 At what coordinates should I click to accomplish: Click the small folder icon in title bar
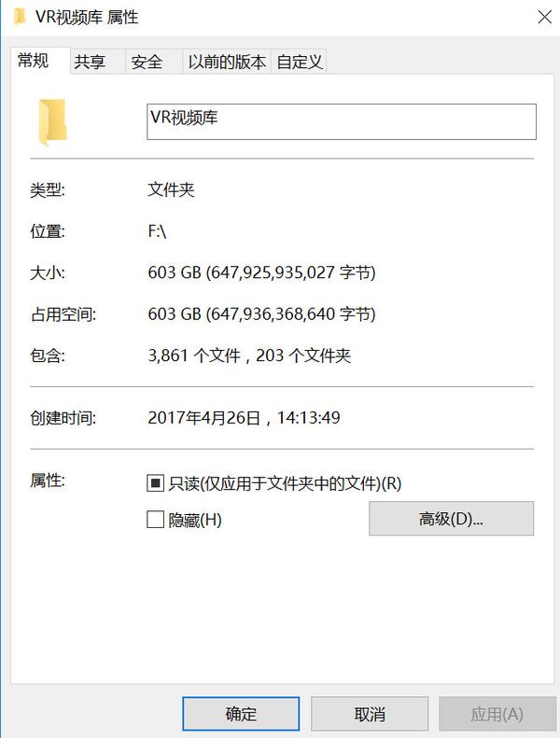click(20, 17)
